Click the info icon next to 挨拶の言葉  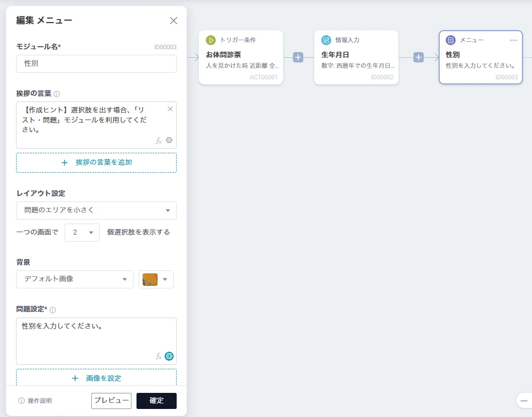[x=57, y=94]
